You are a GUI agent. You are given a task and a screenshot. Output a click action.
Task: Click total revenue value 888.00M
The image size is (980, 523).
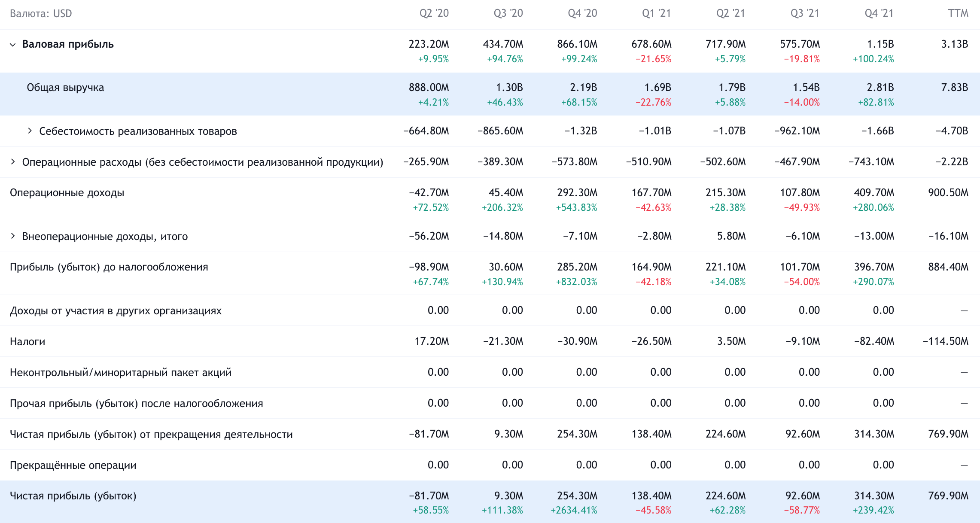click(429, 88)
